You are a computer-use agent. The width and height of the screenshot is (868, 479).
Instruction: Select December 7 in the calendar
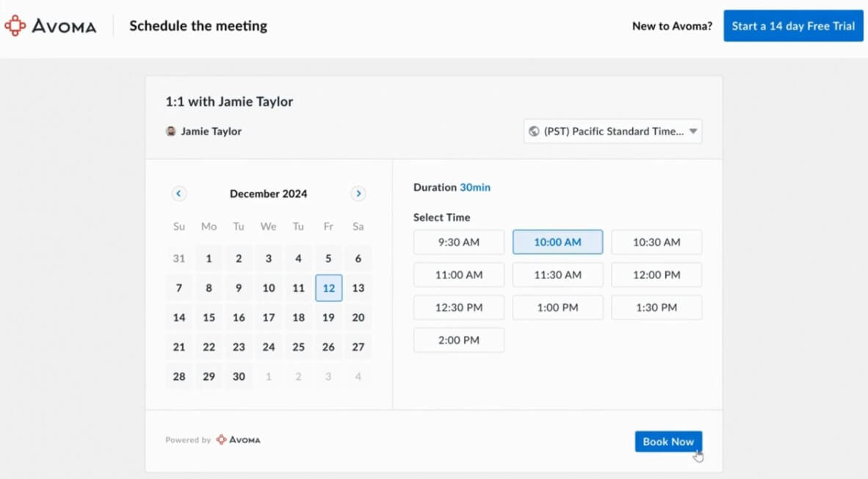coord(178,288)
